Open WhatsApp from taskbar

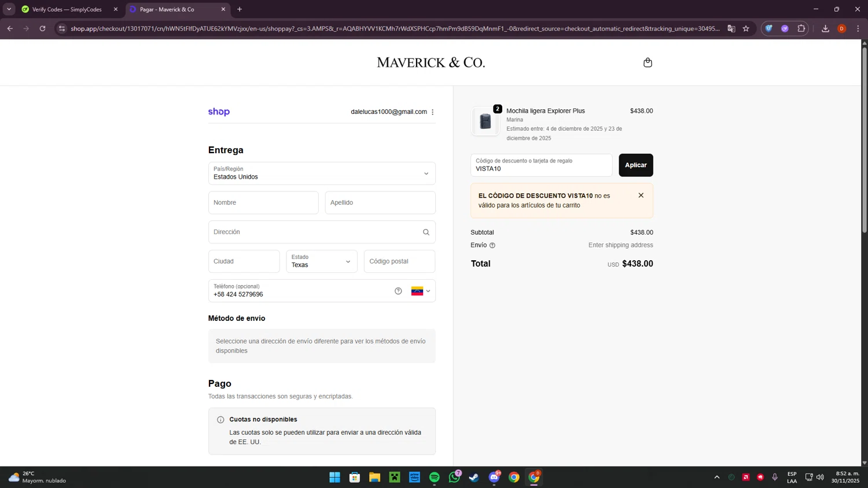(454, 477)
